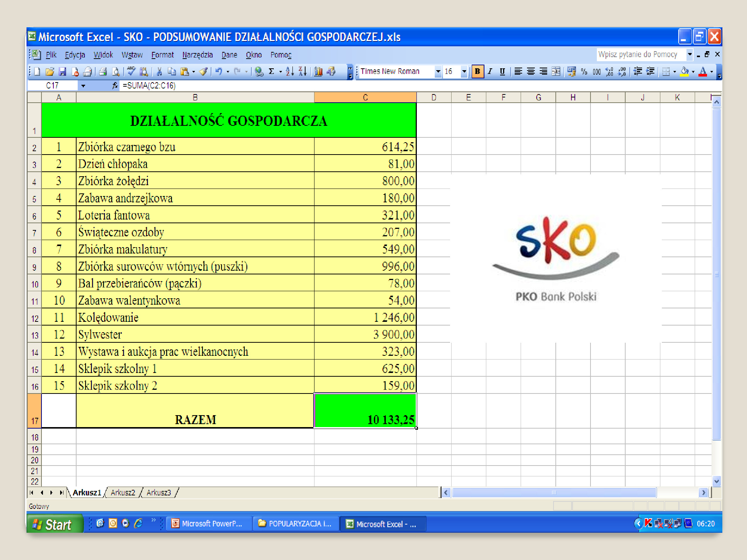The width and height of the screenshot is (747, 560).
Task: Open the Name Box C17 dropdown arrow
Action: click(83, 86)
